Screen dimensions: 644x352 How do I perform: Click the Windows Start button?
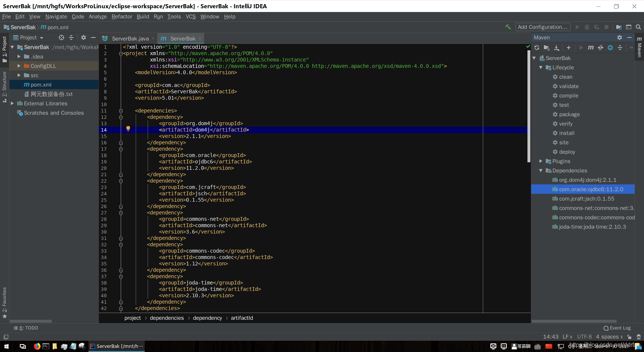click(6, 346)
